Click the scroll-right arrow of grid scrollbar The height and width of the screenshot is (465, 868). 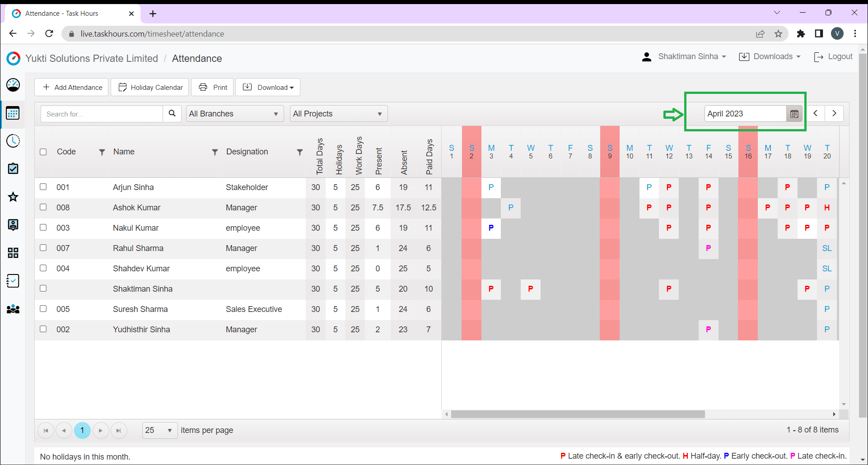(x=834, y=414)
